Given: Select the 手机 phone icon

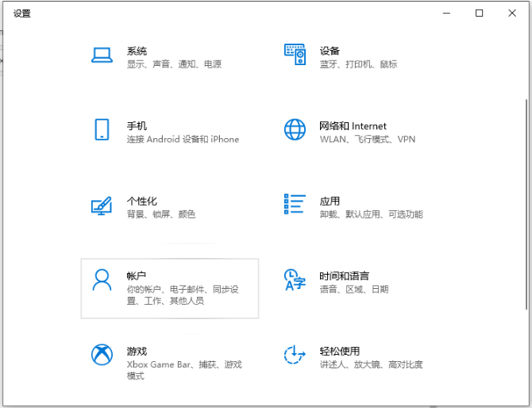Looking at the screenshot, I should tap(102, 129).
